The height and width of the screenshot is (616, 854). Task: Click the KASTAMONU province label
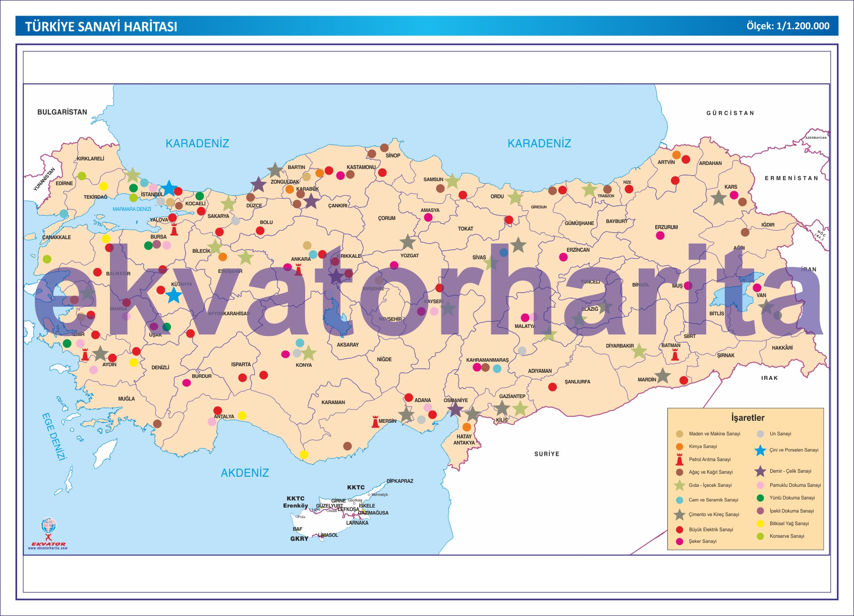(x=361, y=167)
